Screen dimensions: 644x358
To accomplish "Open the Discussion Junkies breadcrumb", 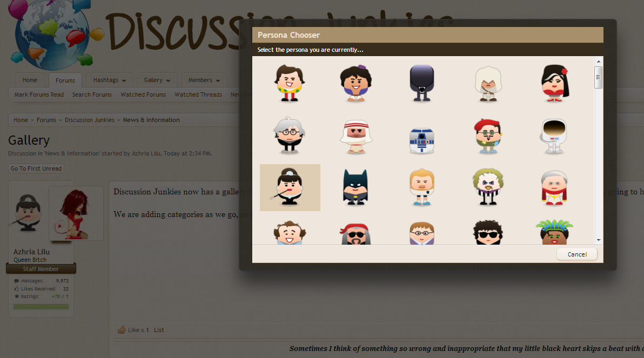I will coord(90,120).
